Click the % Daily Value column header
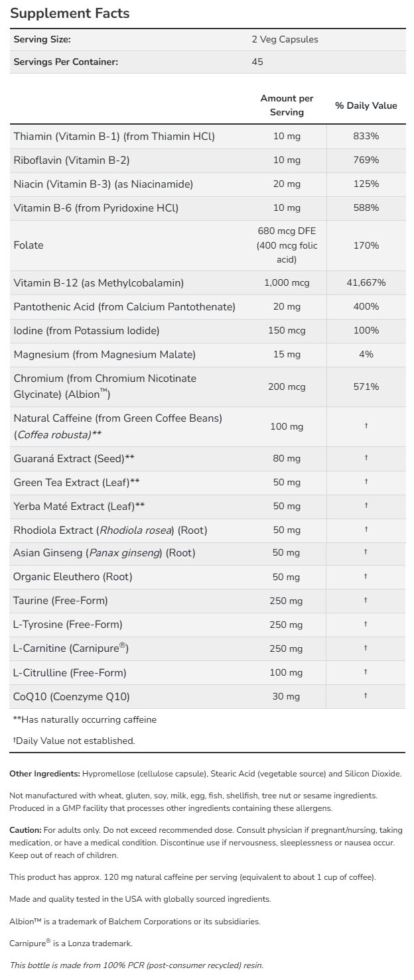 point(366,105)
